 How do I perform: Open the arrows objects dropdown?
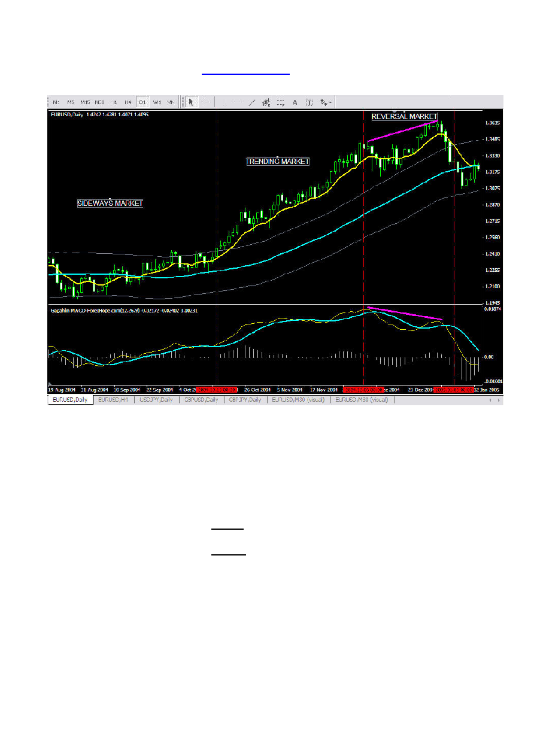click(326, 102)
